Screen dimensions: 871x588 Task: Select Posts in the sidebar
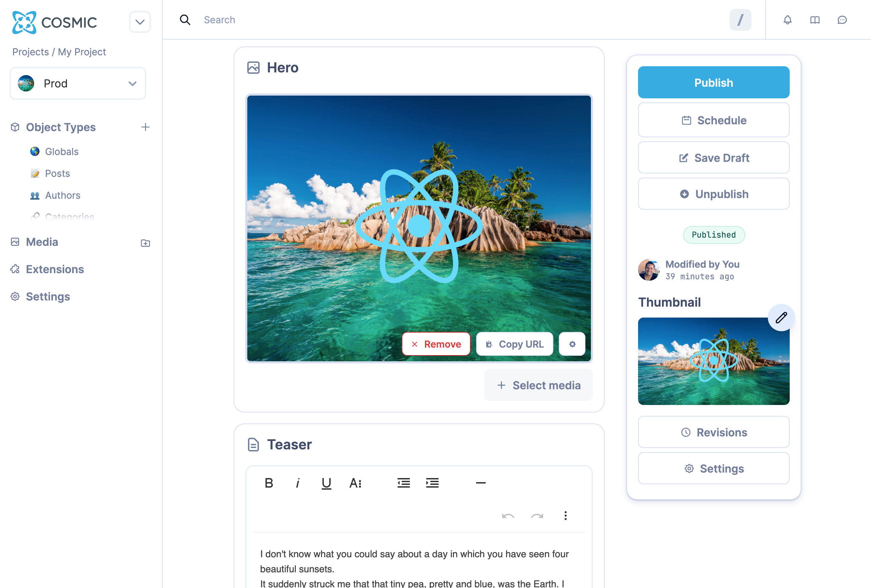click(x=57, y=173)
